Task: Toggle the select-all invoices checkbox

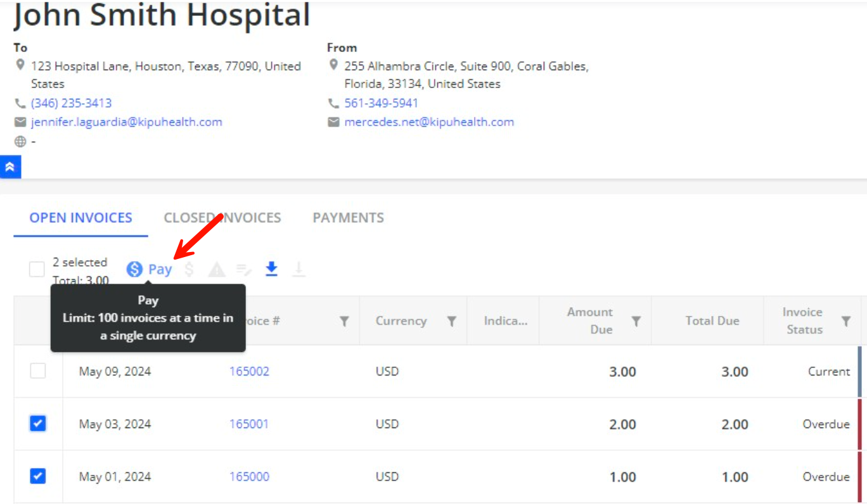Action: [37, 270]
